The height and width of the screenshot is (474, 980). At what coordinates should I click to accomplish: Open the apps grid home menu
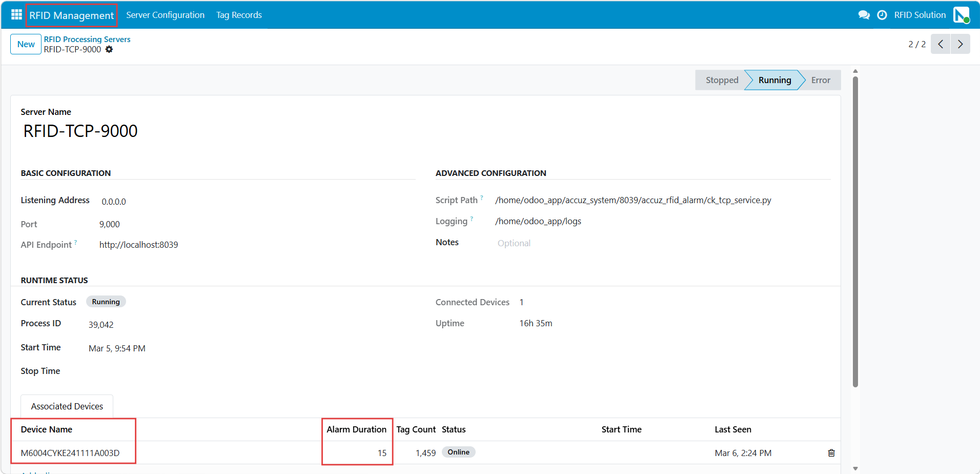tap(16, 14)
